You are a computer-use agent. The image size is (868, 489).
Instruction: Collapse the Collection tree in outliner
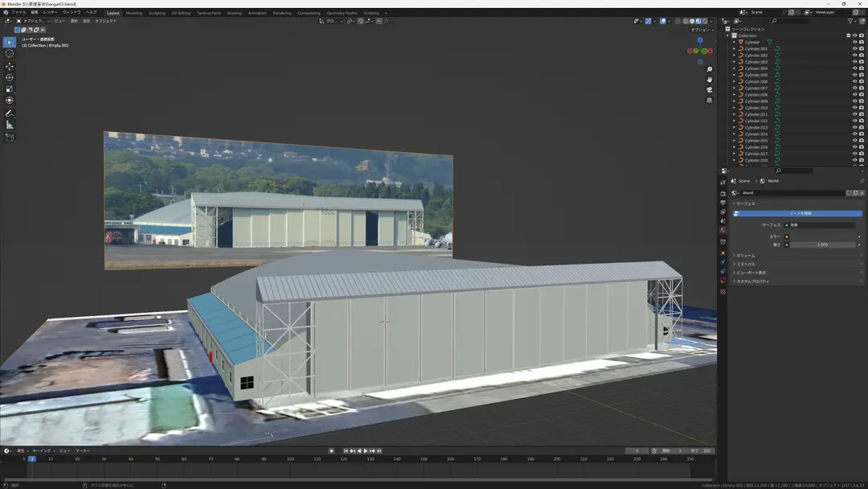point(728,35)
